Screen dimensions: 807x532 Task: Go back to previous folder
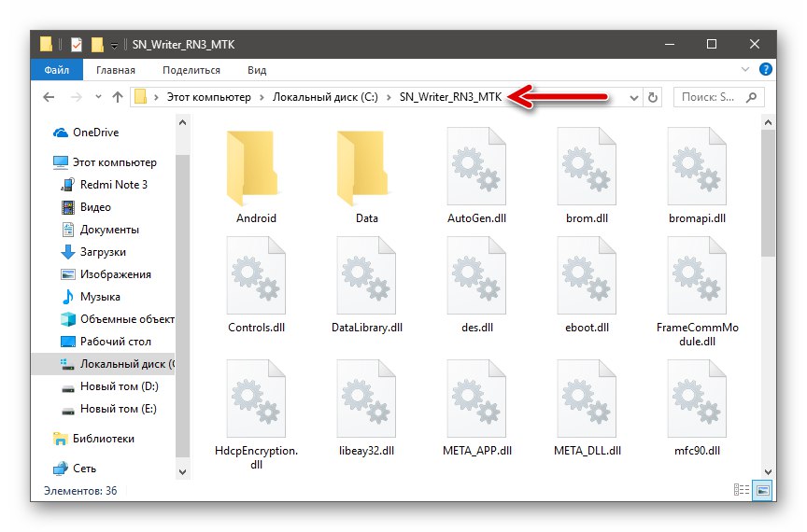[49, 97]
